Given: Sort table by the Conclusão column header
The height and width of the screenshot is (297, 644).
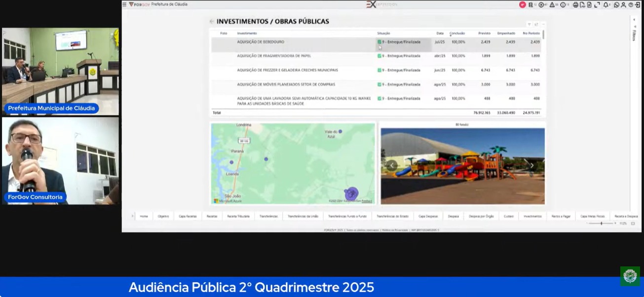Looking at the screenshot, I should [x=457, y=33].
